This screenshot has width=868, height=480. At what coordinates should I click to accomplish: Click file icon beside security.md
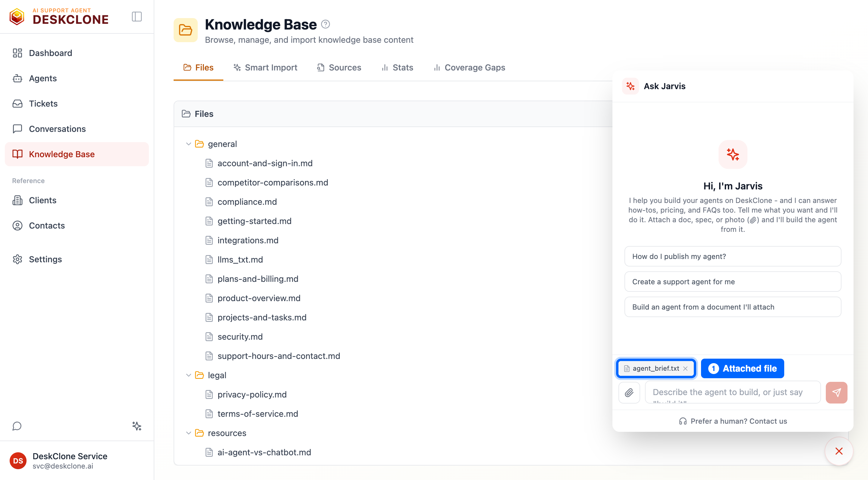point(209,336)
